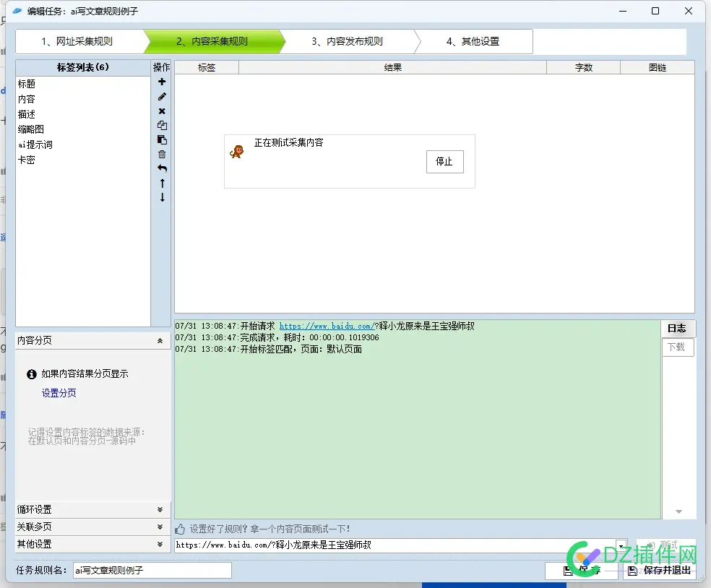Screen dimensions: 711x588
Task: Minimize the 编辑任务 window
Action: click(x=623, y=11)
